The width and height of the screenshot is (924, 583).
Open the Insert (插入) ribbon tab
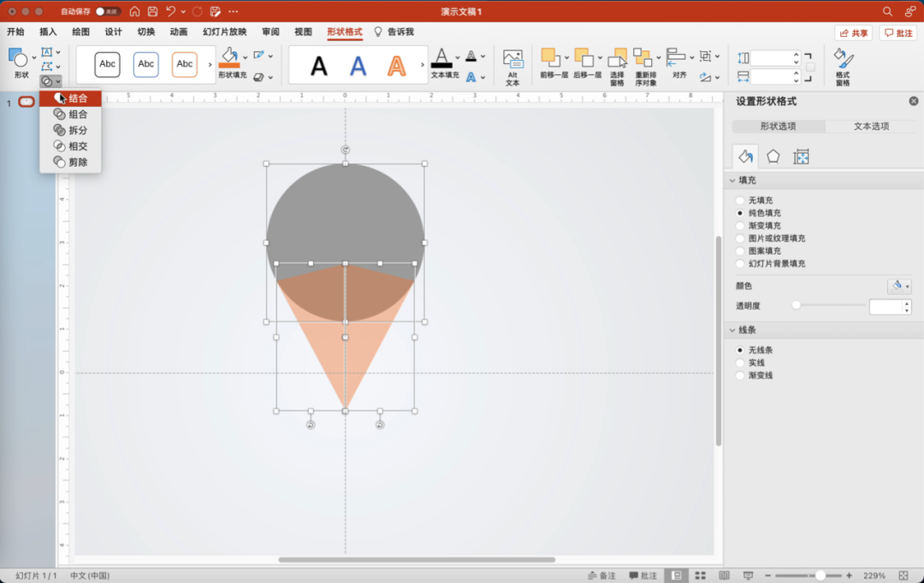tap(48, 32)
